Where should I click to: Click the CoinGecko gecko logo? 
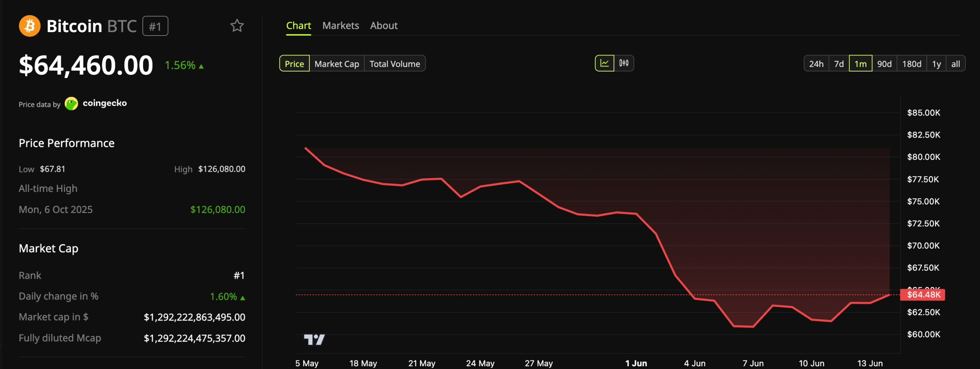[x=71, y=104]
